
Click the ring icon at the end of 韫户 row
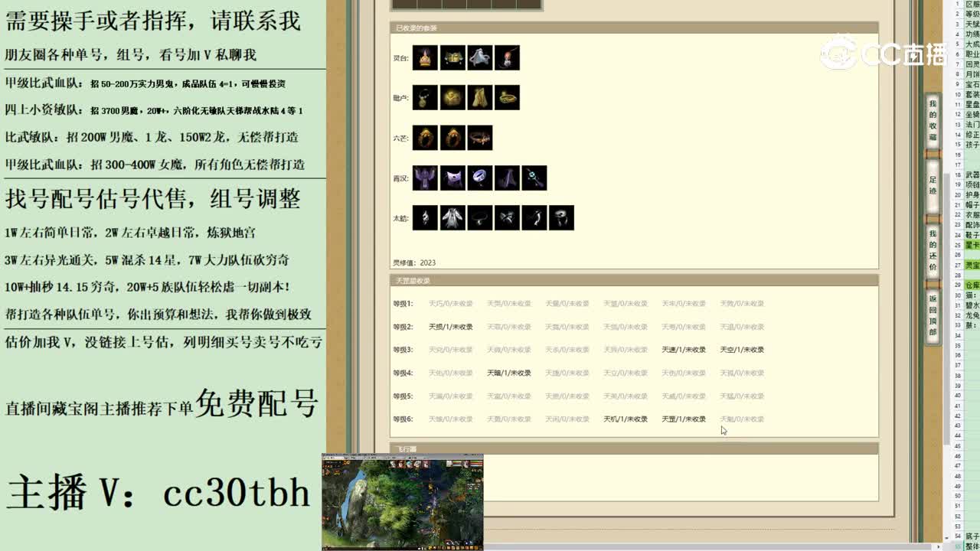pyautogui.click(x=507, y=98)
